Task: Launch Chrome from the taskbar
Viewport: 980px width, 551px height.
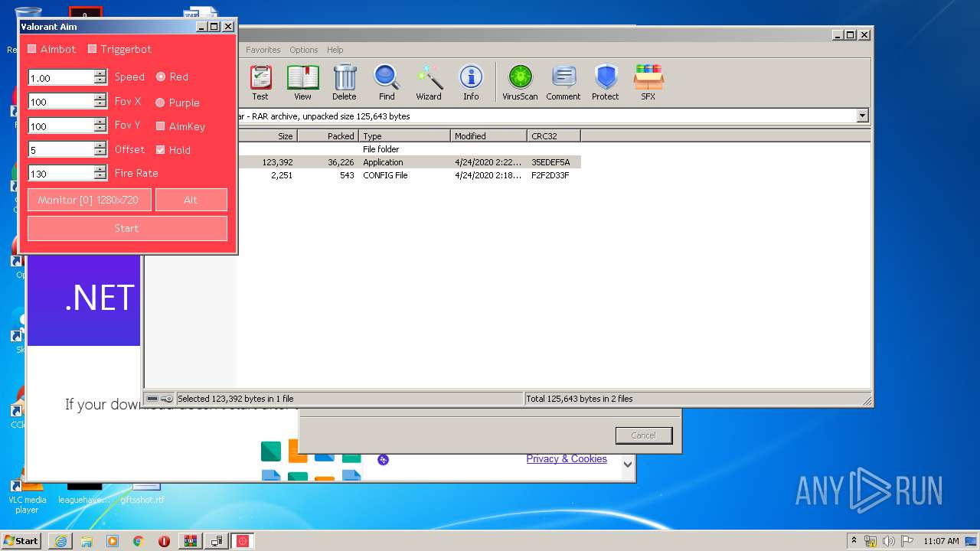Action: tap(139, 541)
